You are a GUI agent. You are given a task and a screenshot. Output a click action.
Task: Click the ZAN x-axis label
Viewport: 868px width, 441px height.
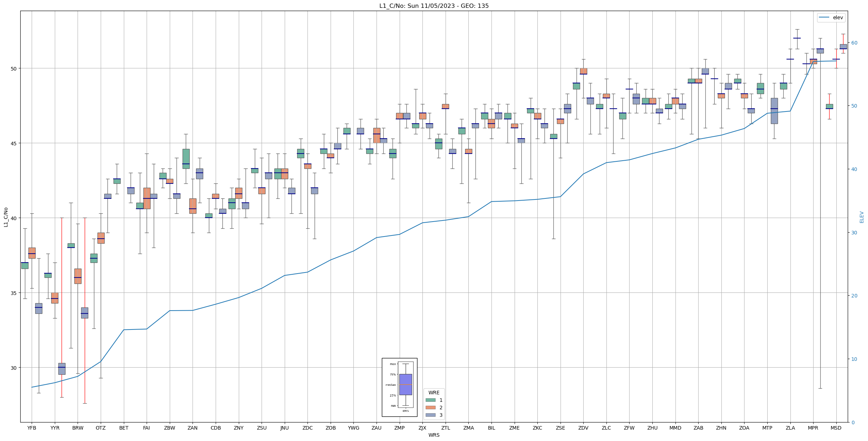click(x=193, y=428)
